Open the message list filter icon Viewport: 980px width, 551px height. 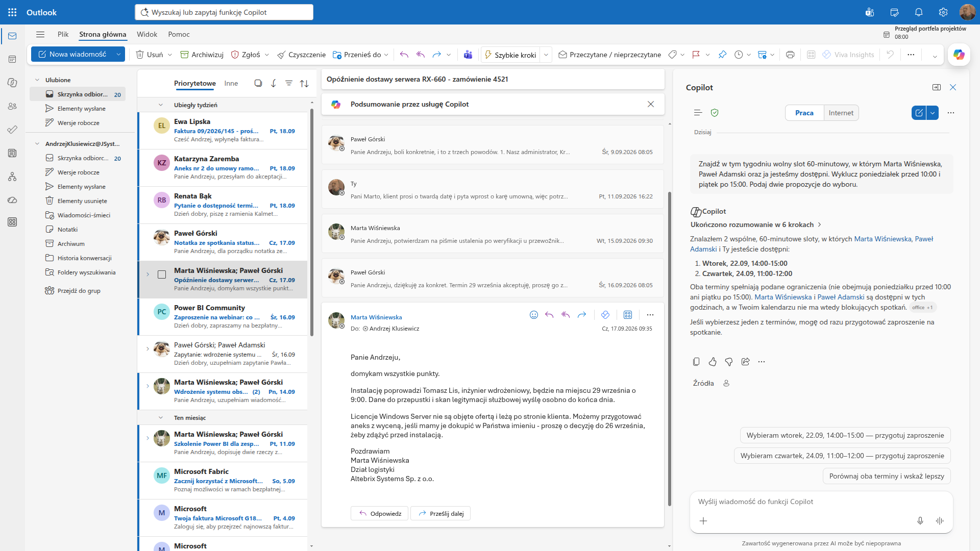tap(289, 83)
